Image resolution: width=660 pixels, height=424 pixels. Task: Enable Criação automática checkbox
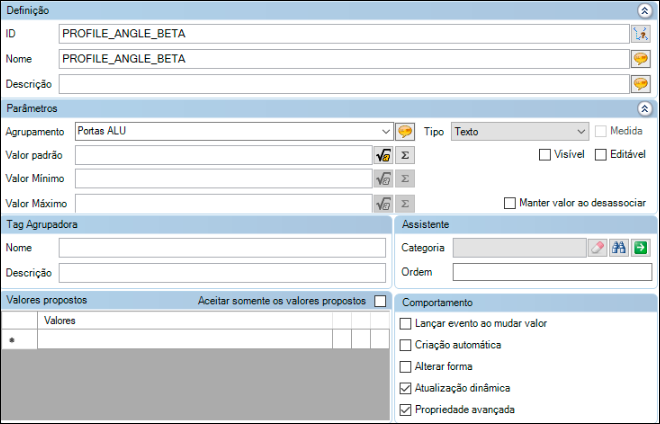405,345
